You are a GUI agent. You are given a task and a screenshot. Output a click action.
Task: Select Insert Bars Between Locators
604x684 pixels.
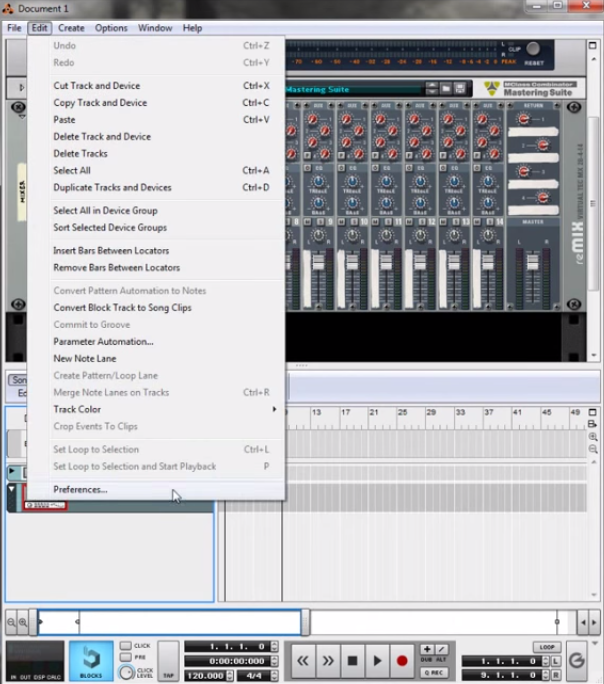[157, 251]
